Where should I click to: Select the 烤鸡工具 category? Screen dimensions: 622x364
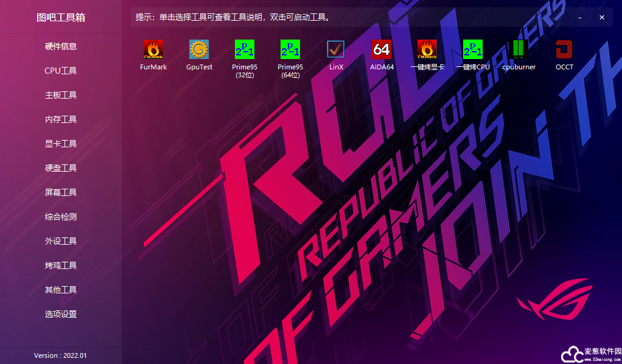(61, 265)
